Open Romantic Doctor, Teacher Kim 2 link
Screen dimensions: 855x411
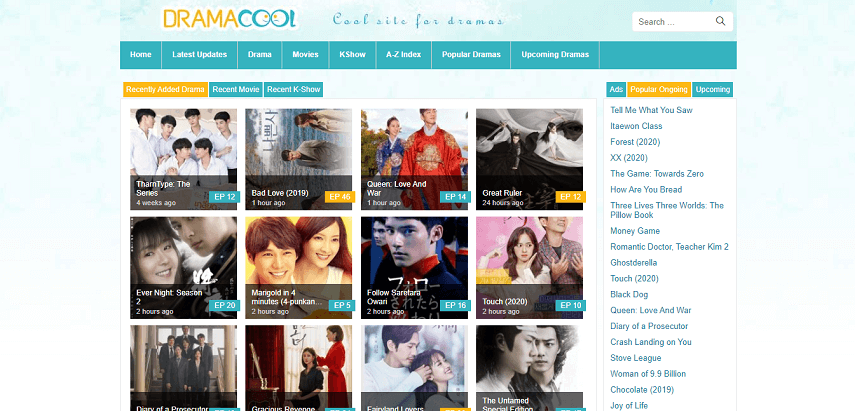670,247
